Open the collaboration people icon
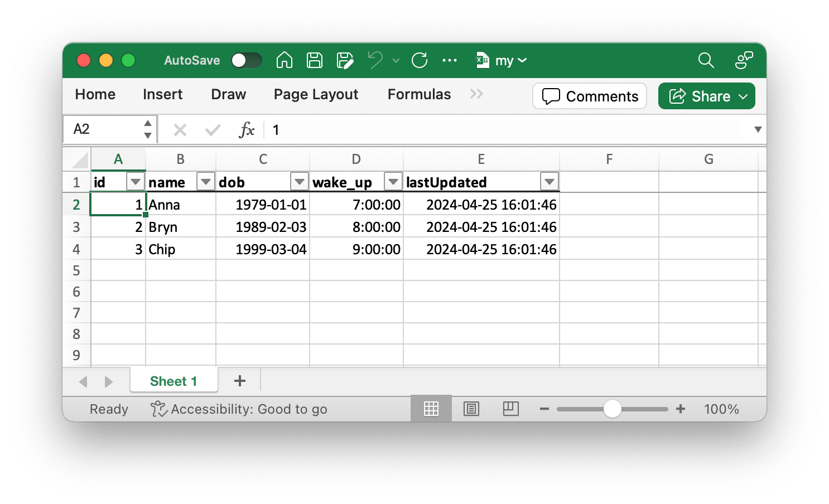 coord(744,60)
